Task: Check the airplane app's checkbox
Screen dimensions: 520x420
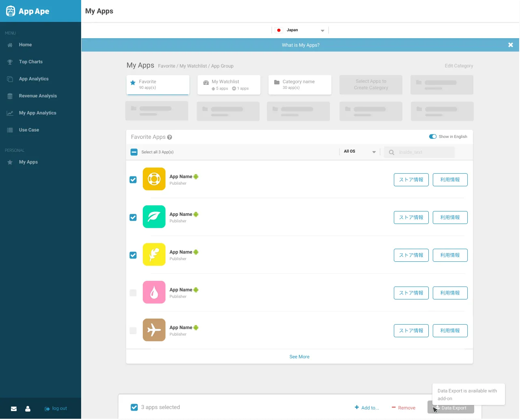Action: tap(133, 331)
